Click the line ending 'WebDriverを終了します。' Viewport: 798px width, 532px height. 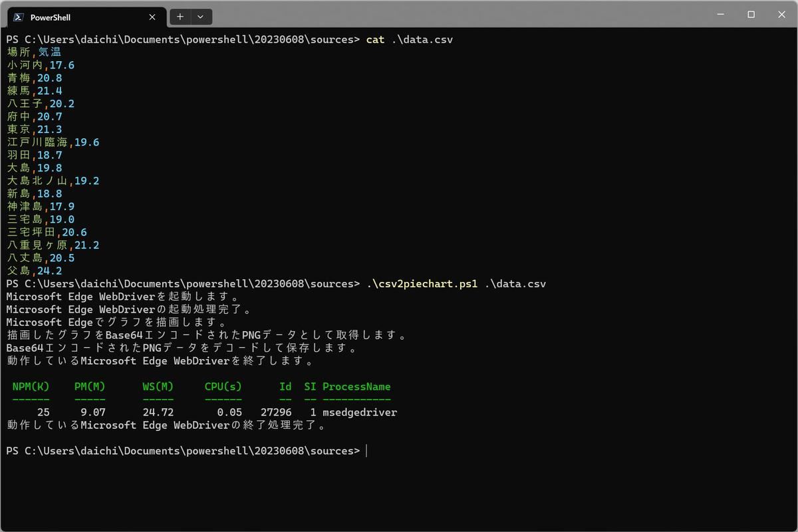click(161, 361)
